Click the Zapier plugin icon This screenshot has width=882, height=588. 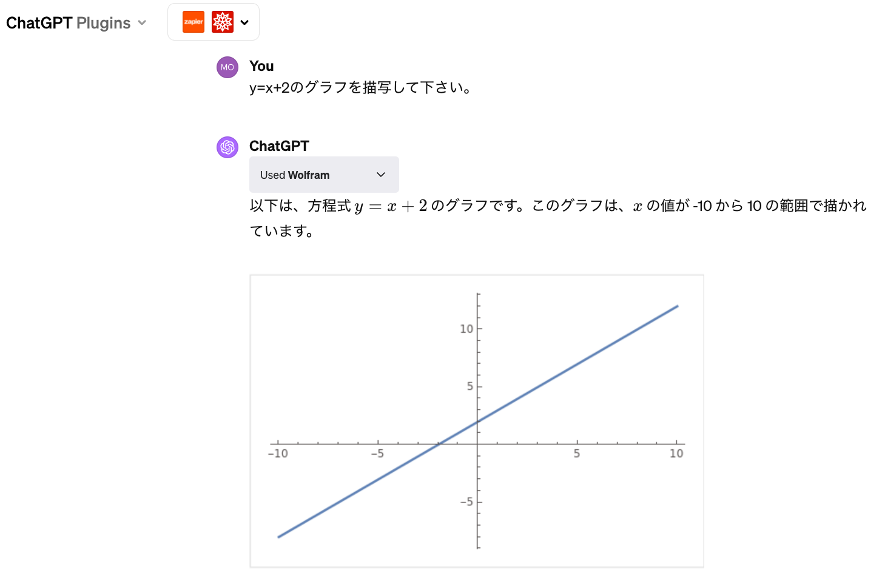click(x=194, y=22)
